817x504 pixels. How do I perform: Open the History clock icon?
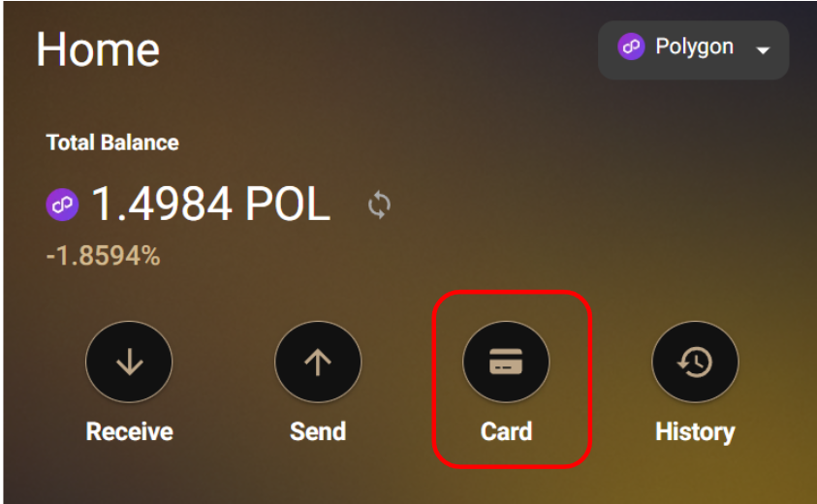695,362
